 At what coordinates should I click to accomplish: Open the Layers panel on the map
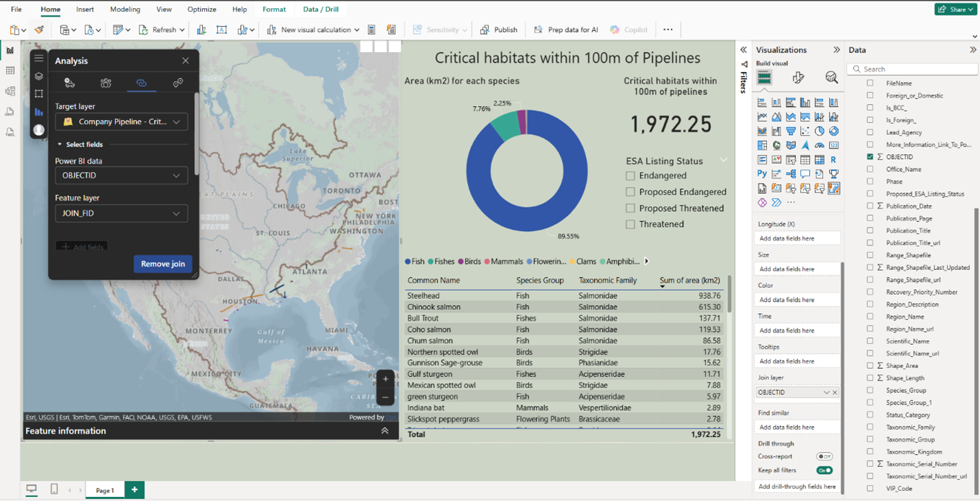point(38,76)
